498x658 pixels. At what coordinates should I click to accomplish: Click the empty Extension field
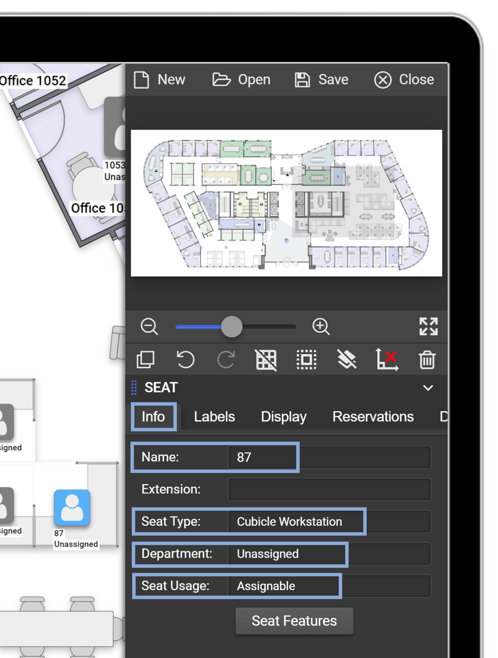click(329, 489)
